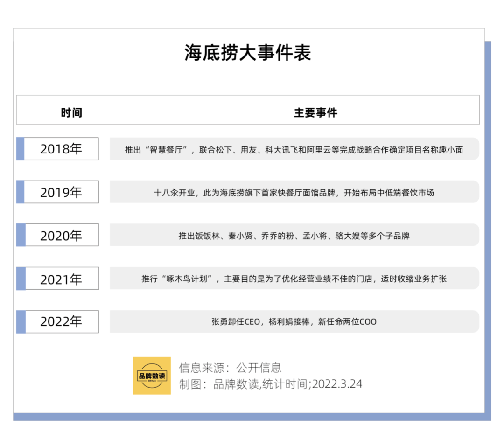Viewport: 504px width, 446px height.
Task: Click blue marker beside 2021年
Action: (x=21, y=279)
